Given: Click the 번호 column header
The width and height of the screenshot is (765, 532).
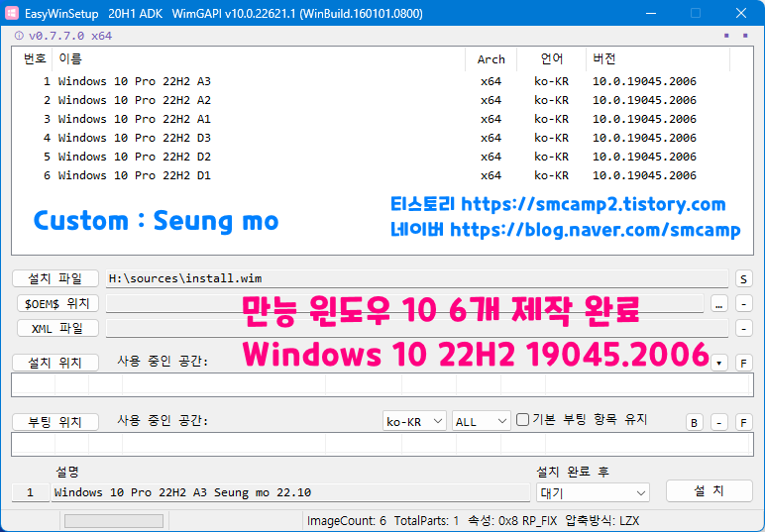Looking at the screenshot, I should [32, 59].
